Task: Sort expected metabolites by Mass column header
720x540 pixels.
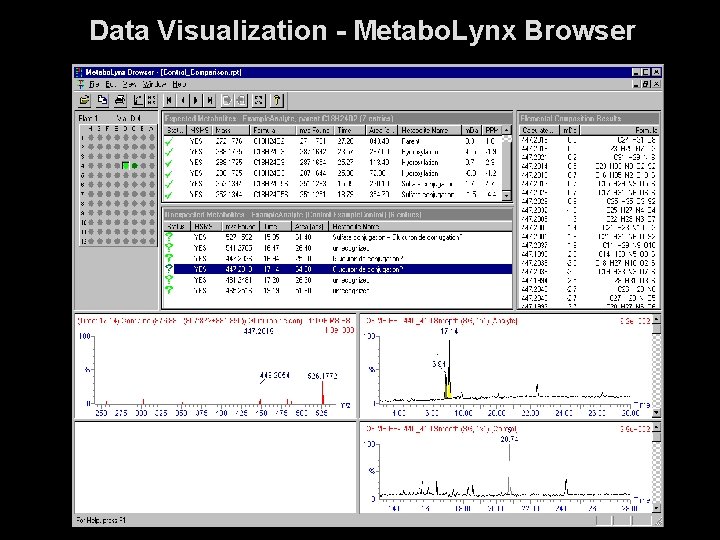Action: (231, 130)
